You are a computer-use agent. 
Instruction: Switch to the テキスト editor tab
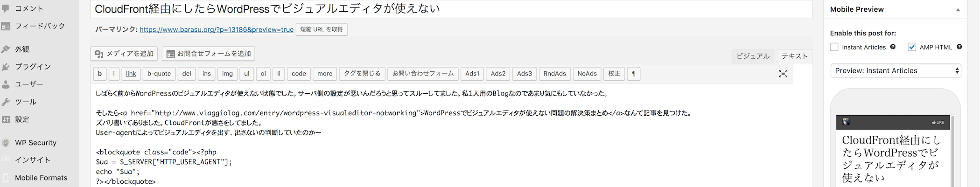794,56
